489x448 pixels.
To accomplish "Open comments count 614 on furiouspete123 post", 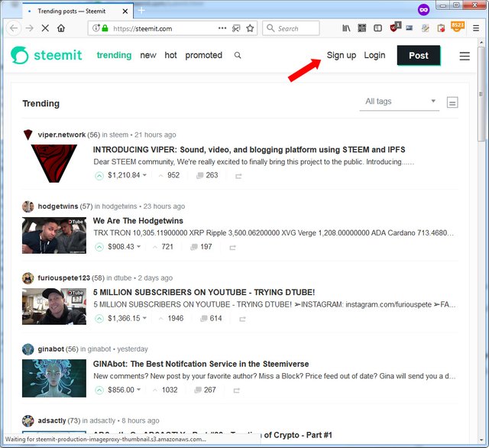I will click(211, 319).
